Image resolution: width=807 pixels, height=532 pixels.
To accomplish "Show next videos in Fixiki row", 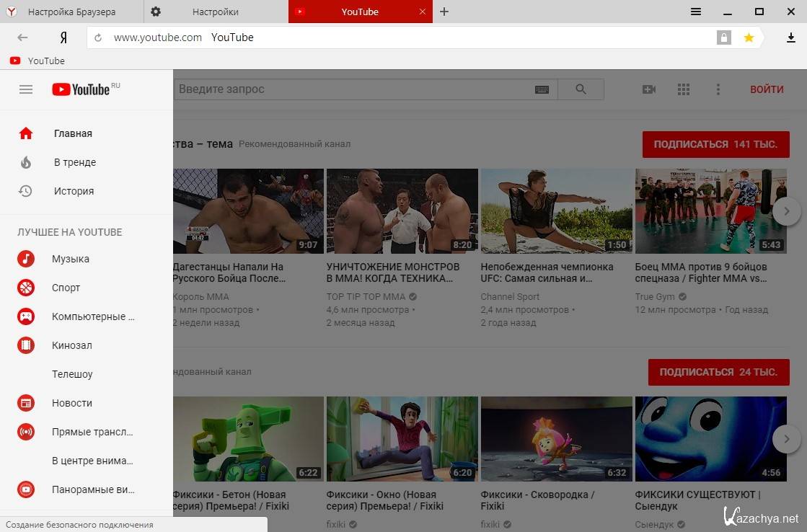I will tap(786, 438).
